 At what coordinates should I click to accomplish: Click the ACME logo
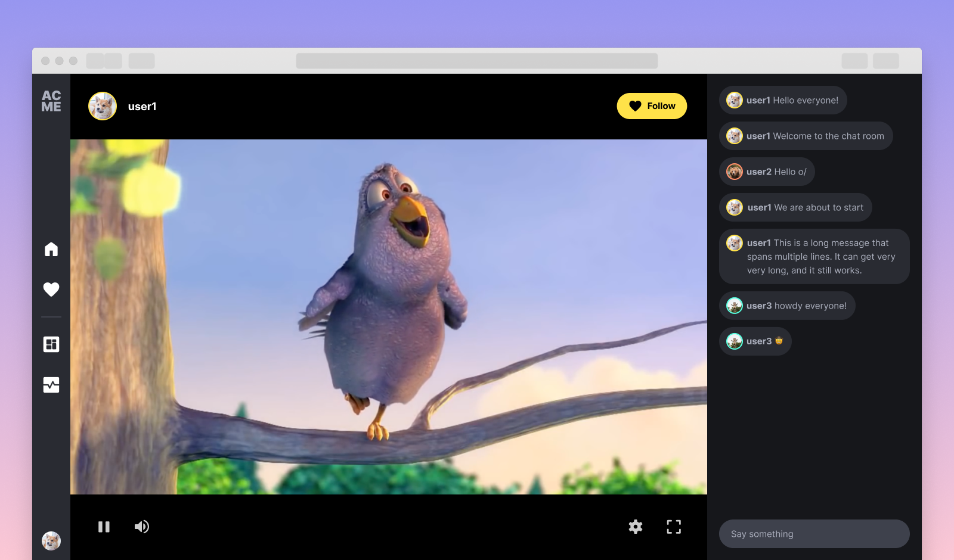click(x=51, y=99)
